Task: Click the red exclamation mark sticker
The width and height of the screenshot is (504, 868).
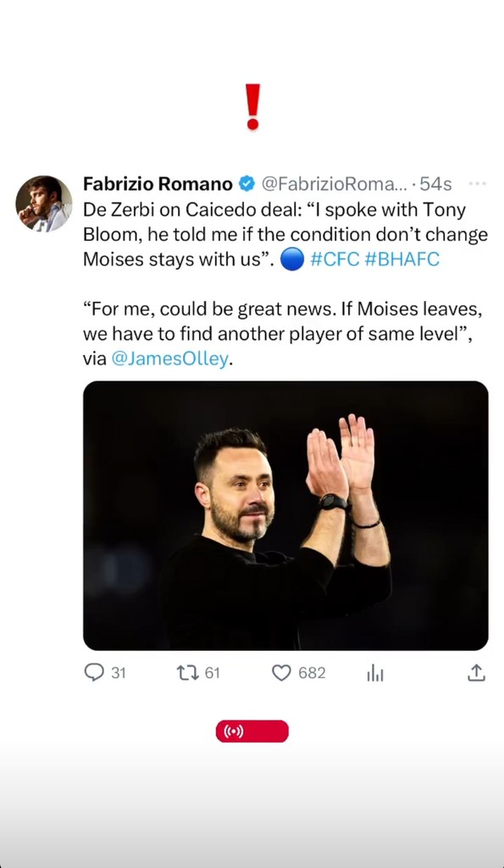Action: [x=252, y=107]
